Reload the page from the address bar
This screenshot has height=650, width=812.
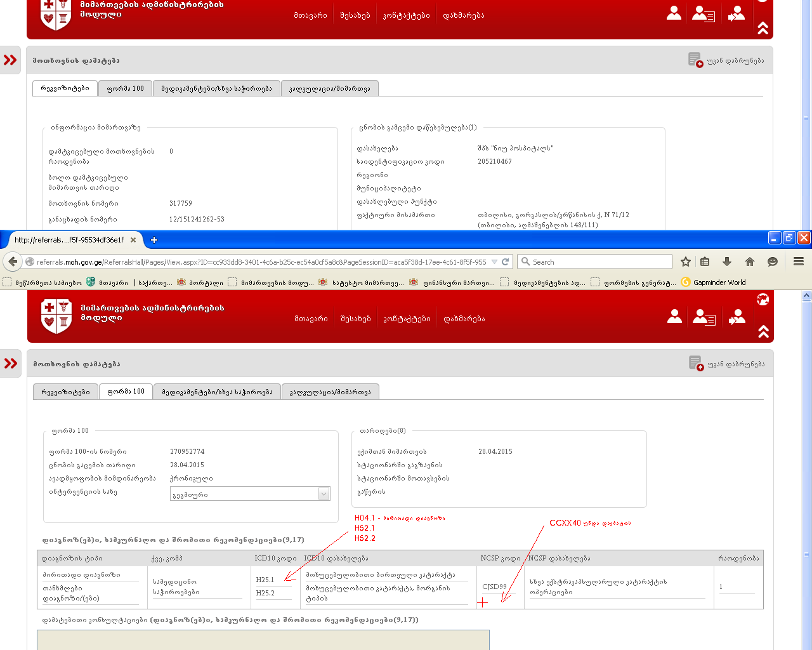point(506,262)
